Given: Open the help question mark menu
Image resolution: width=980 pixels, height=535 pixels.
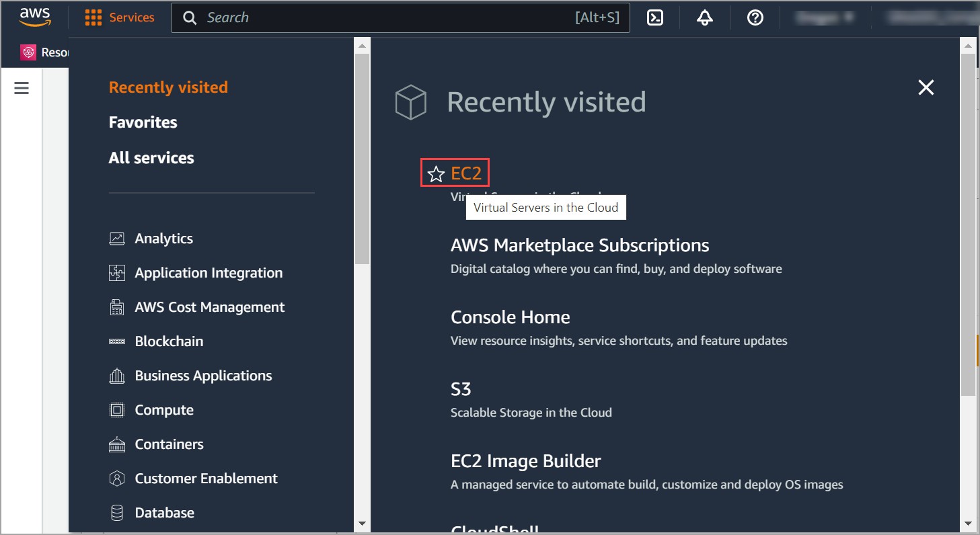Looking at the screenshot, I should click(755, 18).
